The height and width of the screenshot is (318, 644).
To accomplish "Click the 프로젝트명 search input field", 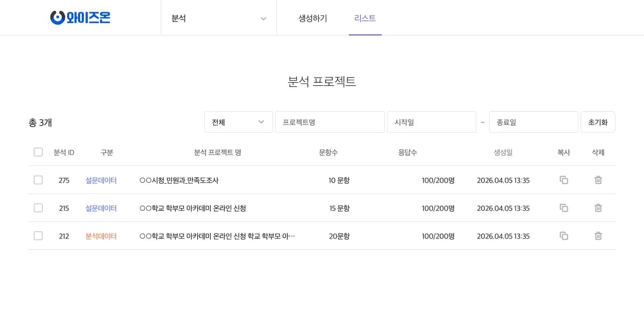I will coord(330,122).
